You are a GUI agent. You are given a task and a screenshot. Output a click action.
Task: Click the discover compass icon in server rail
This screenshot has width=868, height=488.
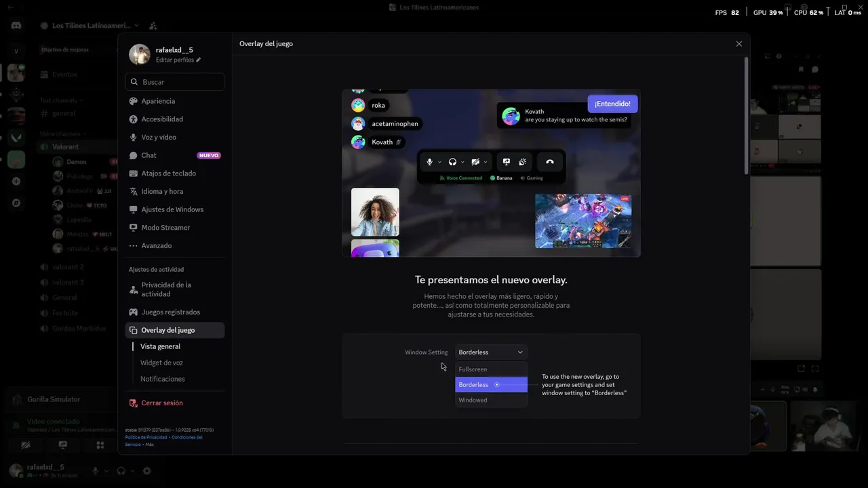pos(16,203)
